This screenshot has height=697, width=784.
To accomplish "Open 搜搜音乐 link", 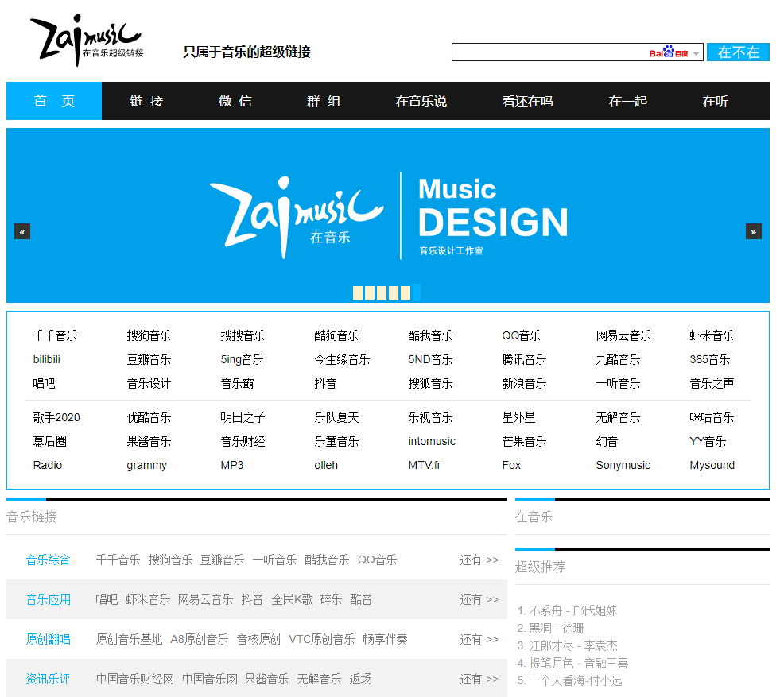I will 243,335.
